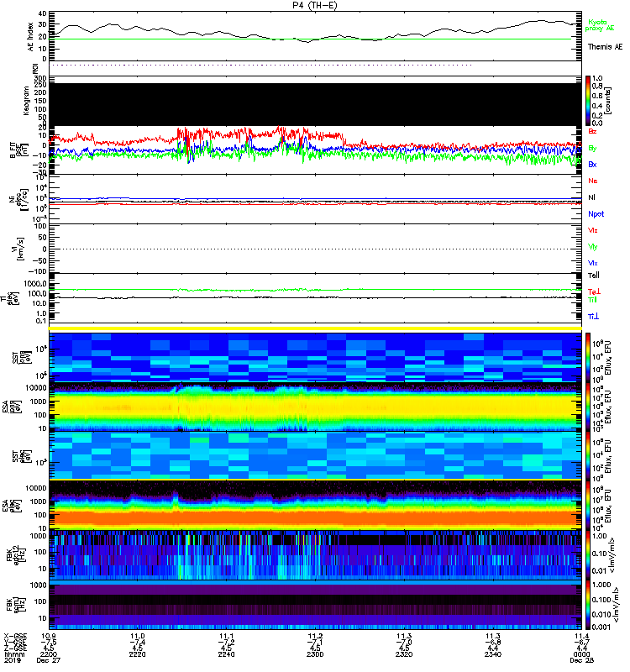The image size is (630, 672).
Task: Select the red Te⊥ legend label
Action: [594, 291]
